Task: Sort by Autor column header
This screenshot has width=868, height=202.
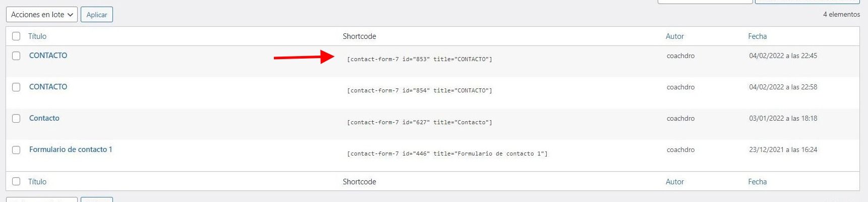Action: (x=675, y=36)
